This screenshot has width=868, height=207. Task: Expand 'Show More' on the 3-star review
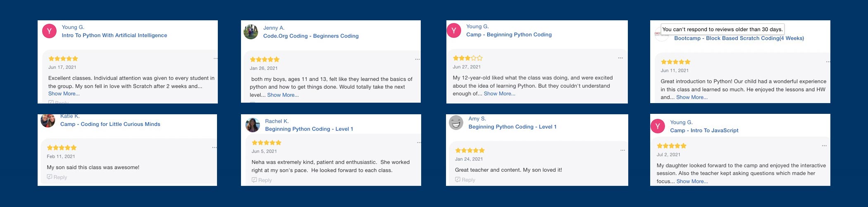499,94
